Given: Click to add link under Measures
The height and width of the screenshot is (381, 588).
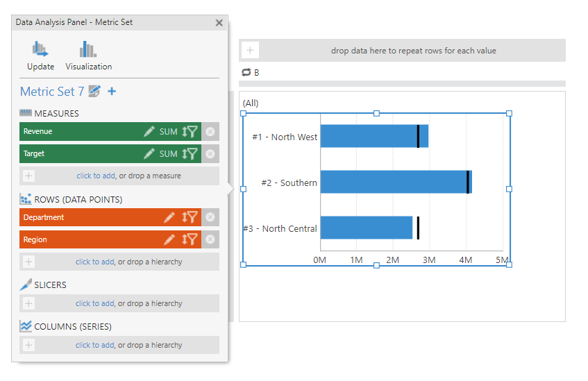Looking at the screenshot, I should click(x=96, y=176).
